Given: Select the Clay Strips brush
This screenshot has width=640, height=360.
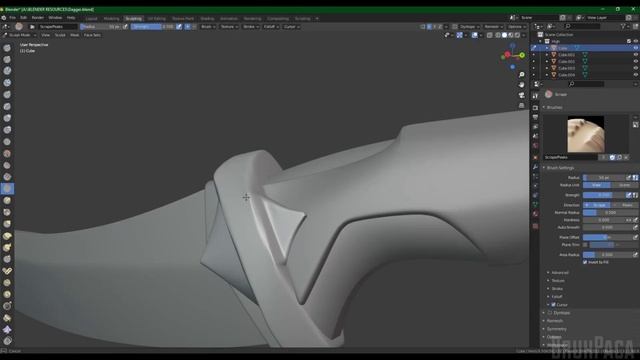Looking at the screenshot, I should point(7,83).
